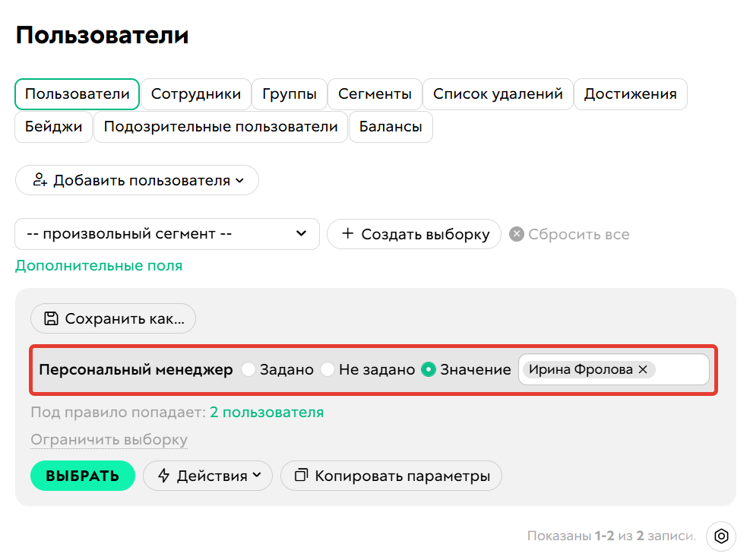Select the Задано radio button
Screen dimensions: 750x560
point(249,369)
